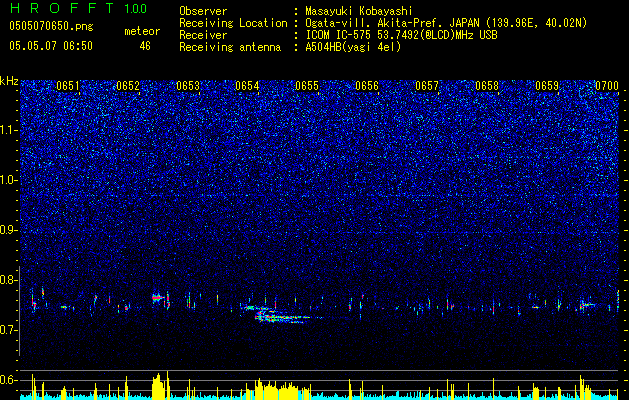Click the 0656 time marker
The width and height of the screenshot is (629, 400).
[367, 86]
